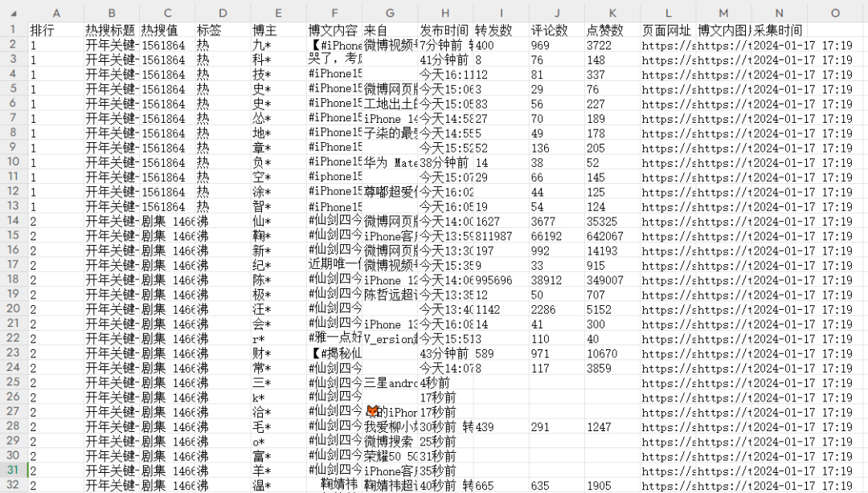Select column K header
This screenshot has width=868, height=493.
pyautogui.click(x=612, y=13)
